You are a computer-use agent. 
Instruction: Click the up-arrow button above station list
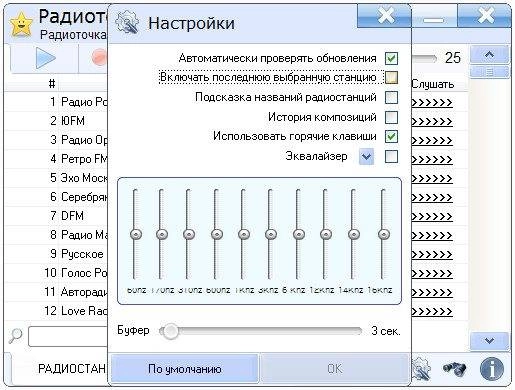[489, 55]
